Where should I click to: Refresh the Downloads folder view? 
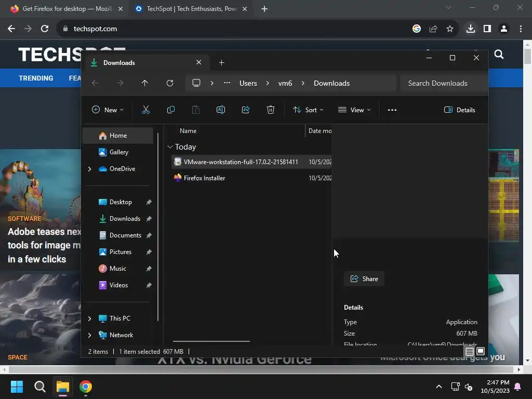[170, 83]
